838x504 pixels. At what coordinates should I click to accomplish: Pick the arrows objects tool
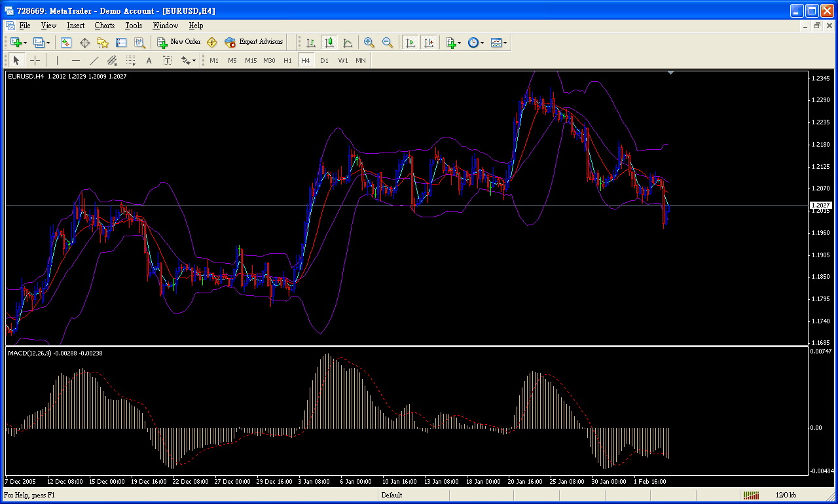pos(185,60)
